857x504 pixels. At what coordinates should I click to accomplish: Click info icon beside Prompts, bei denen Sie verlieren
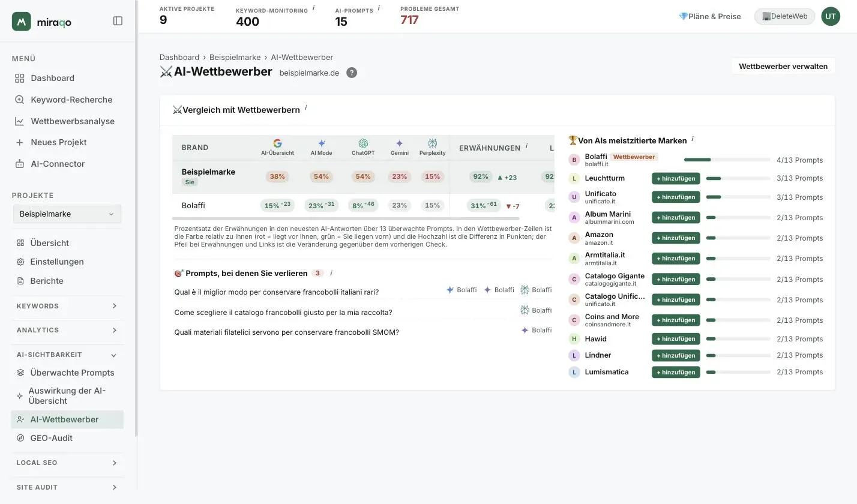coord(331,273)
